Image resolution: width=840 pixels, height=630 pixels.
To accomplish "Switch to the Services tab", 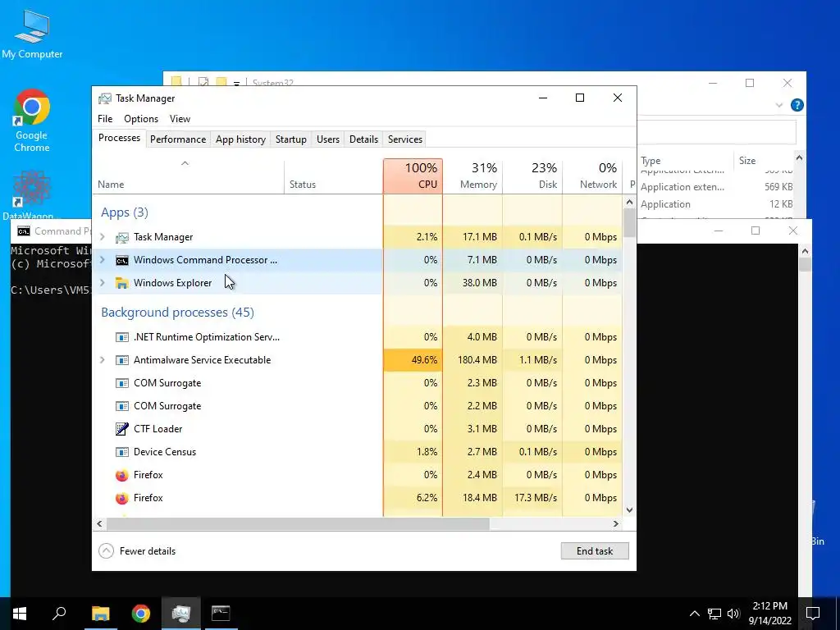I will pyautogui.click(x=405, y=139).
